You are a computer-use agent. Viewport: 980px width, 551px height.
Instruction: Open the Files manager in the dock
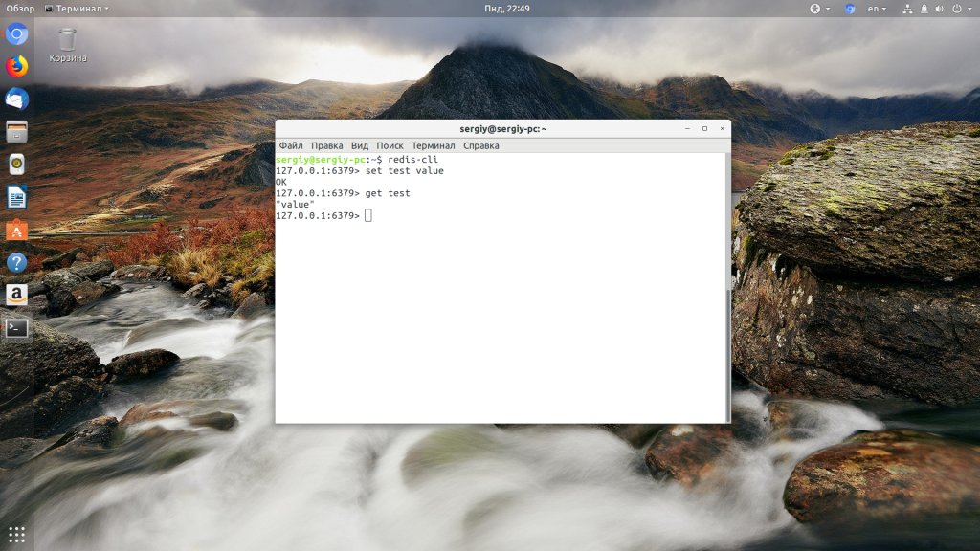[17, 132]
